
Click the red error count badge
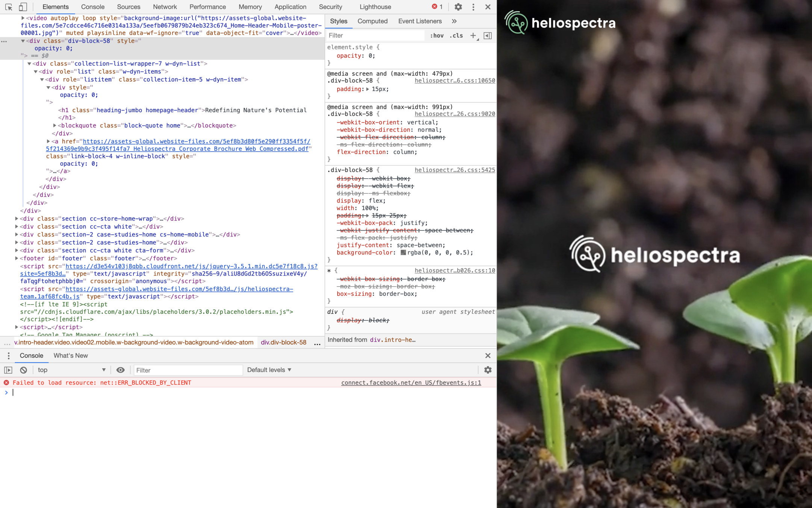[x=437, y=7]
